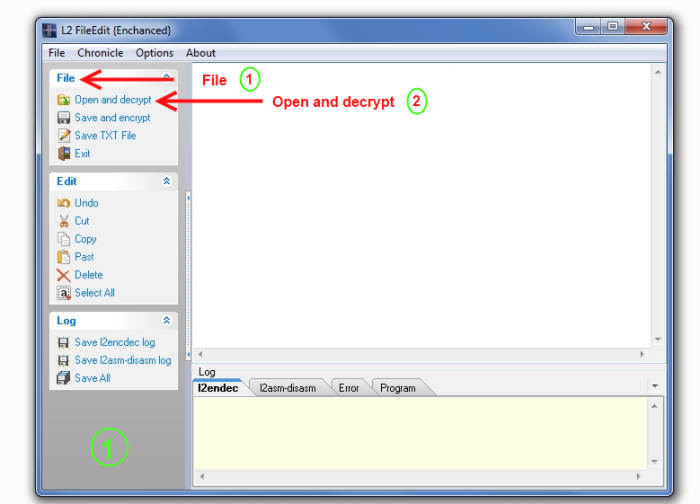Open the About menu

coord(201,53)
